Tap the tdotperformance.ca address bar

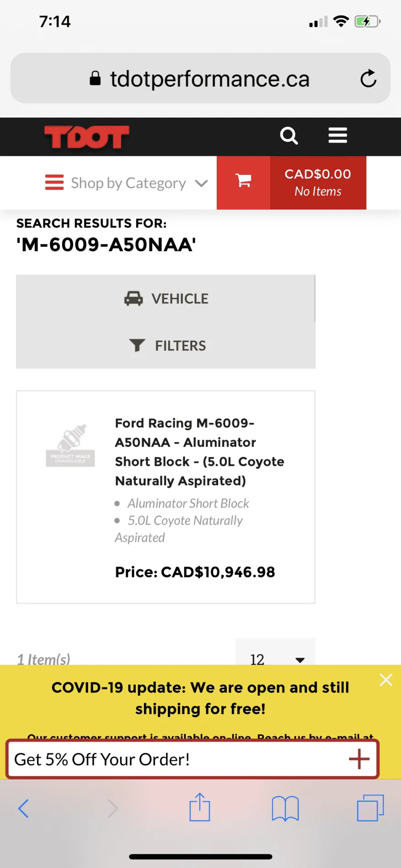point(200,78)
